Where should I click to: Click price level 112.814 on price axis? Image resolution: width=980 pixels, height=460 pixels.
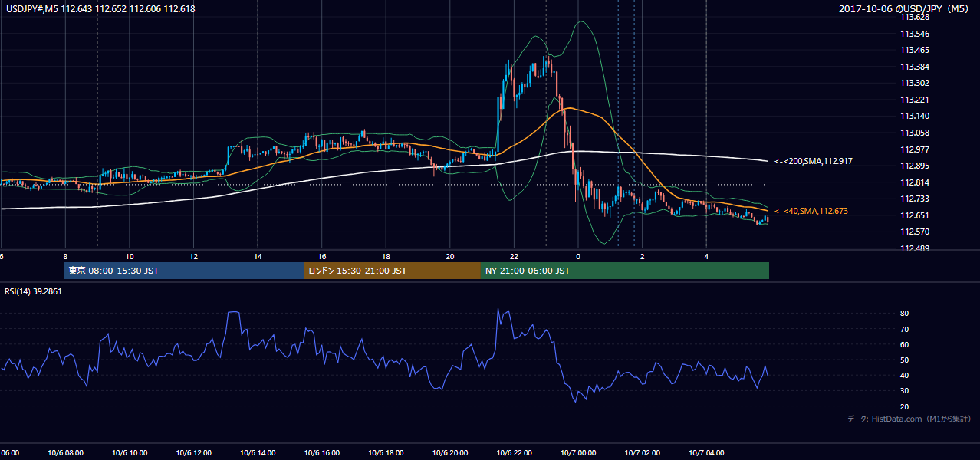point(915,182)
